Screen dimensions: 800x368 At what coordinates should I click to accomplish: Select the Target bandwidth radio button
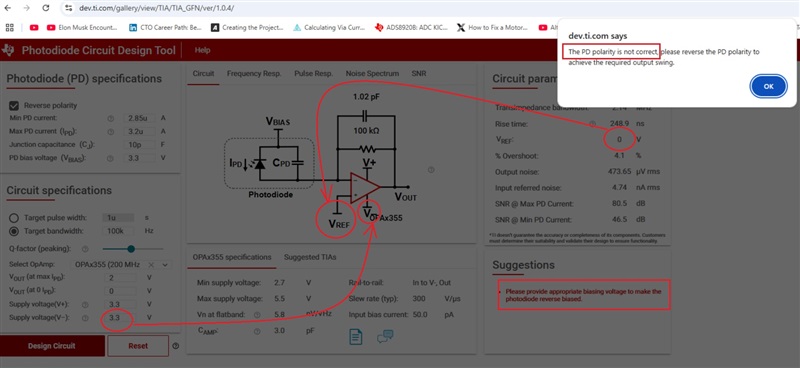[x=14, y=231]
